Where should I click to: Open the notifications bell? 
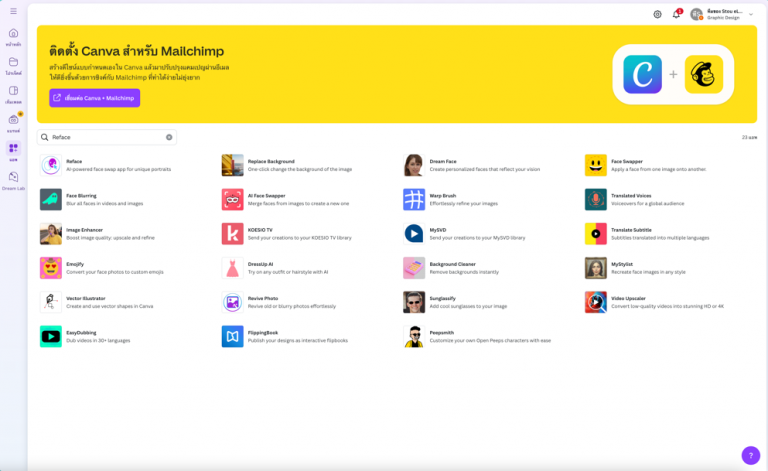(676, 14)
